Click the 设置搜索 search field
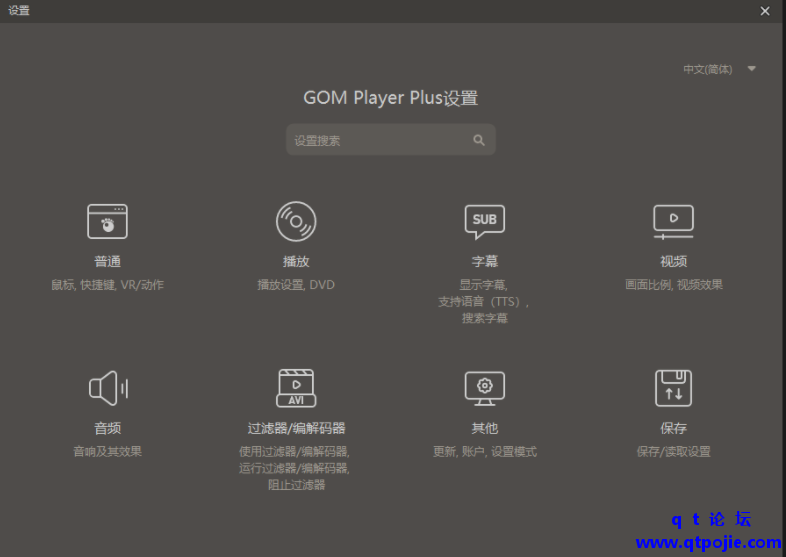Viewport: 786px width, 557px height. click(390, 140)
